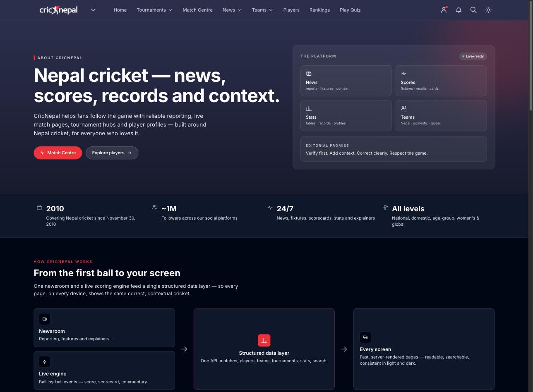533x392 pixels.
Task: Expand the chevron beside the logo
Action: pyautogui.click(x=93, y=10)
